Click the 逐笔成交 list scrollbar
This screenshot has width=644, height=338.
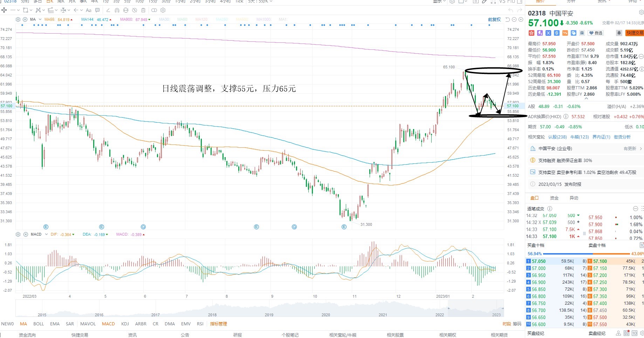pyautogui.click(x=584, y=233)
